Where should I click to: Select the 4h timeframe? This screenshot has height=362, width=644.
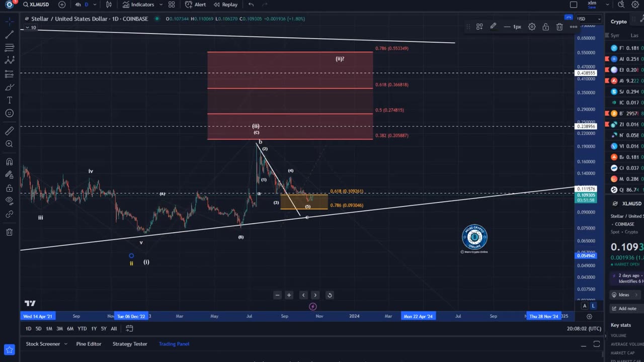coord(78,5)
